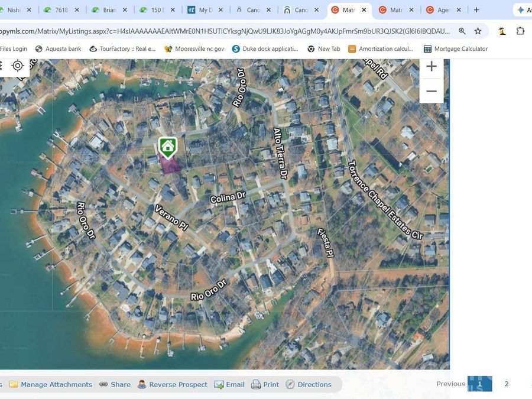Screen dimensions: 532x399
Task: Zoom in the map with plus button
Action: click(432, 66)
